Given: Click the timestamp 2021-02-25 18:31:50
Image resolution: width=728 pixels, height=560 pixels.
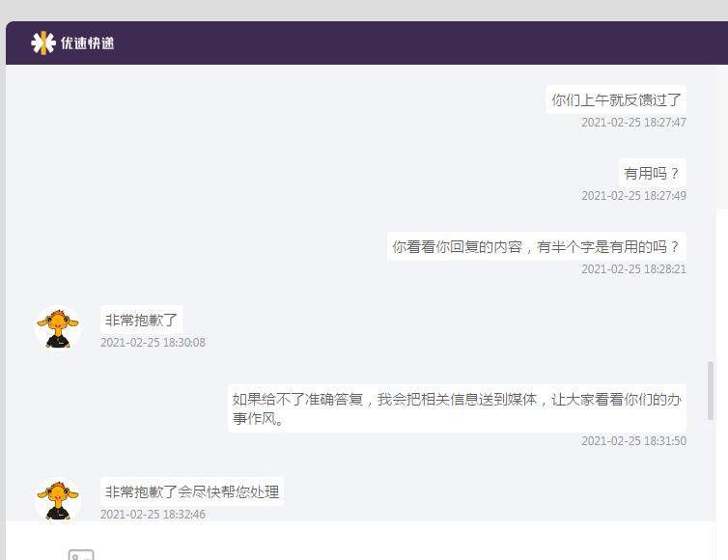Looking at the screenshot, I should (633, 440).
